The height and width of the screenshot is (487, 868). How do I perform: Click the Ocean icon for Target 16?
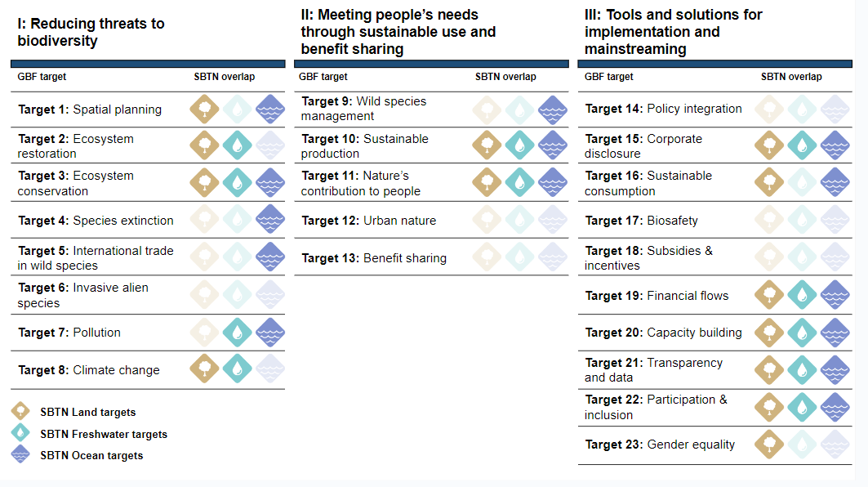835,182
